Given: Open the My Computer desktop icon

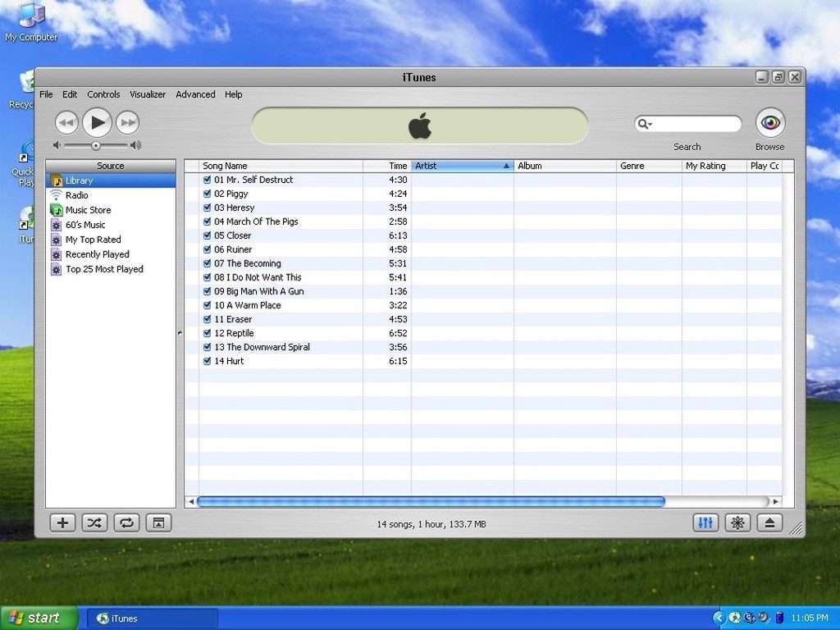Looking at the screenshot, I should coord(31,22).
